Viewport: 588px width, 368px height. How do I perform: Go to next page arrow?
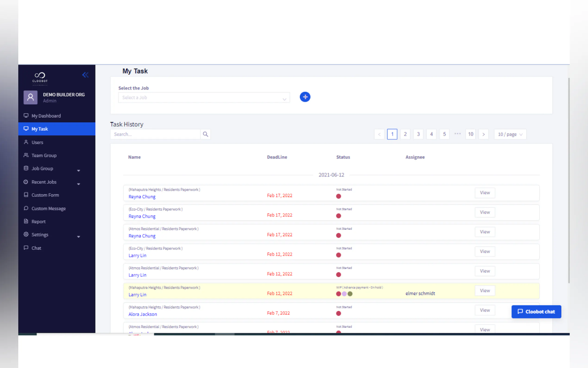(x=483, y=134)
